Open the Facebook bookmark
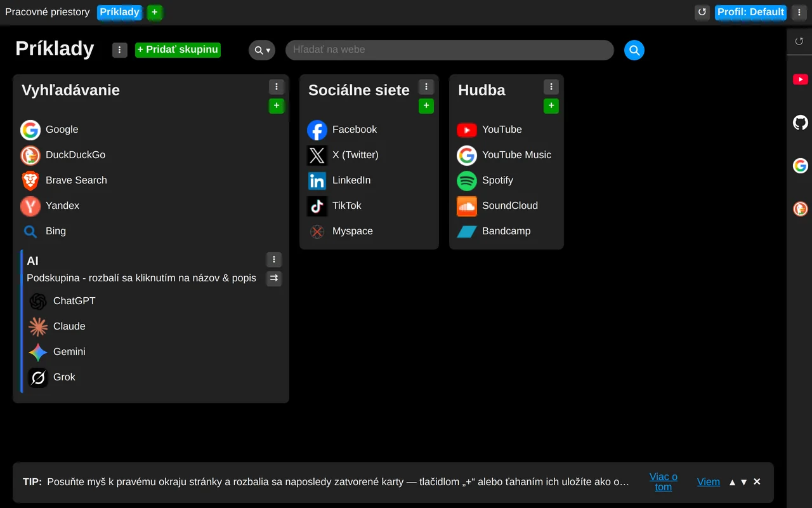 pyautogui.click(x=342, y=130)
